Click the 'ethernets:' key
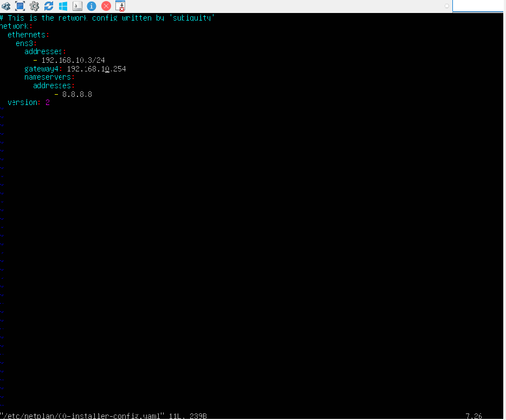 pyautogui.click(x=28, y=35)
